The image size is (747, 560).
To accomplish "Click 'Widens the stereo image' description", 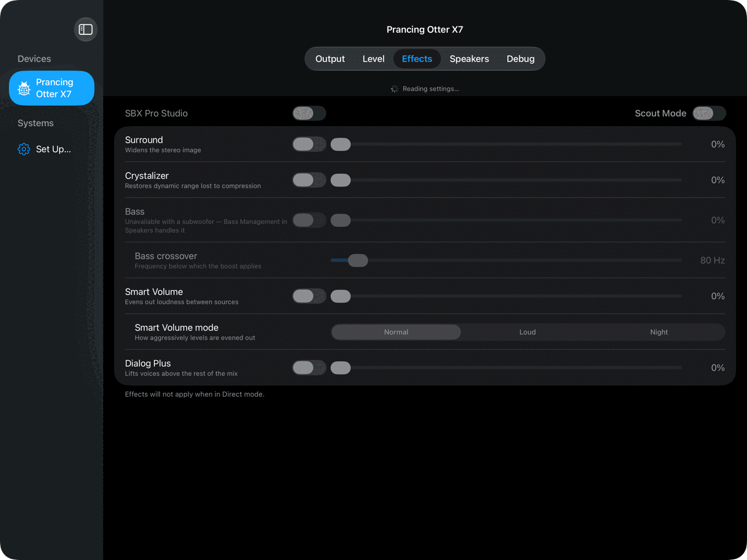I will pos(163,150).
